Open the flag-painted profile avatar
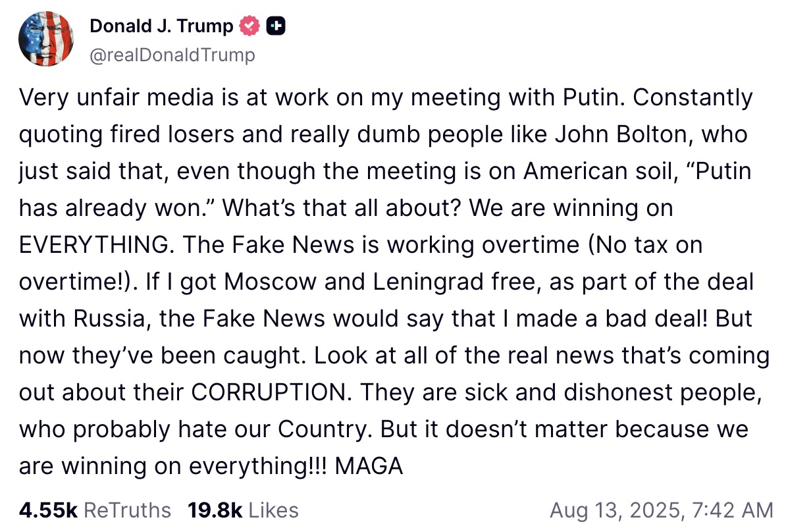 tap(45, 39)
